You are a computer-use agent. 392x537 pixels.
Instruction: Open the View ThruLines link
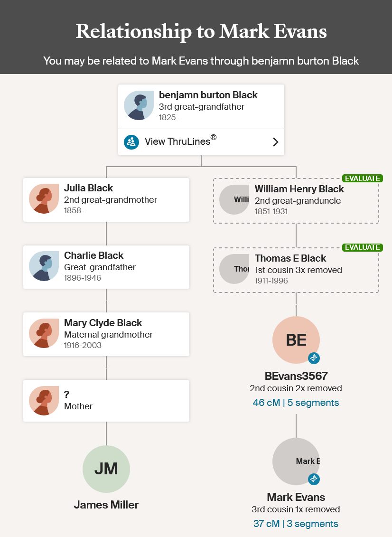(201, 142)
